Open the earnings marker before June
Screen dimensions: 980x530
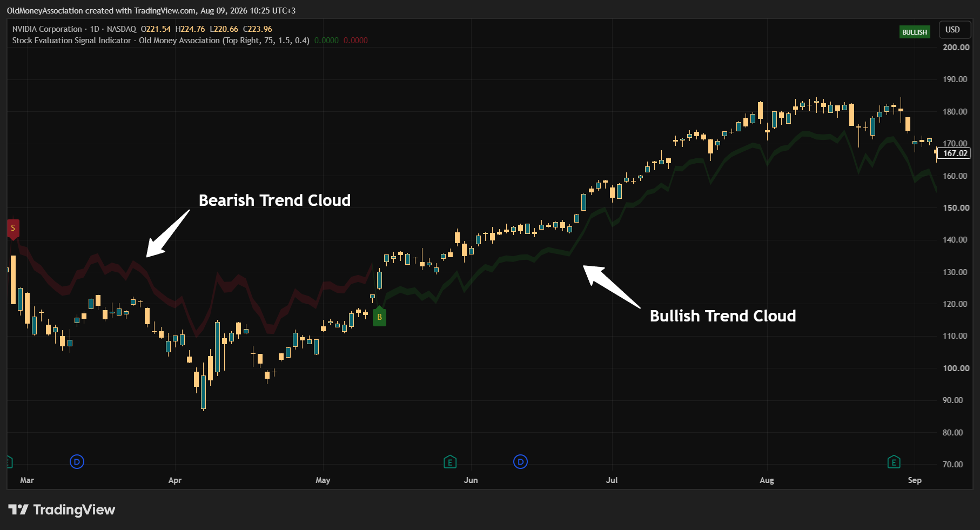click(450, 461)
